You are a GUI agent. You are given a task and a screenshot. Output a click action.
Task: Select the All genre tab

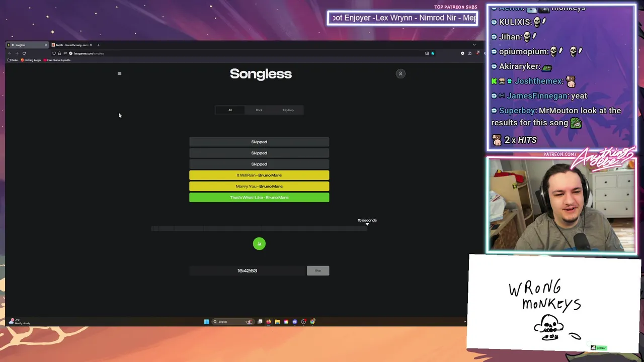tap(230, 110)
